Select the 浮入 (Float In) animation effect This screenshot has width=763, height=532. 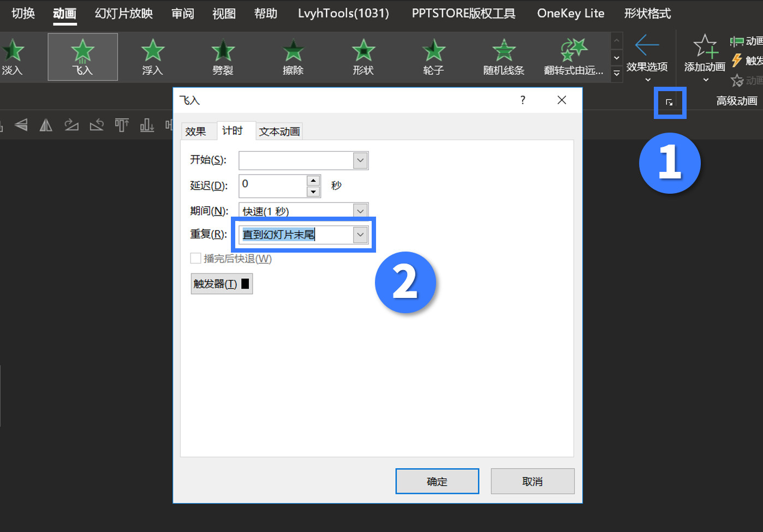pos(153,57)
